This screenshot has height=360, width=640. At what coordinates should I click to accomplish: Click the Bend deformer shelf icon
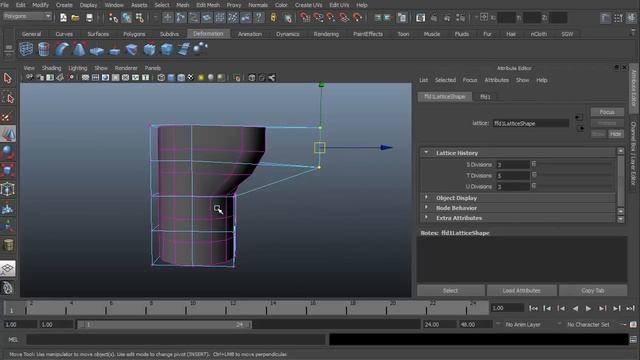pos(62,49)
